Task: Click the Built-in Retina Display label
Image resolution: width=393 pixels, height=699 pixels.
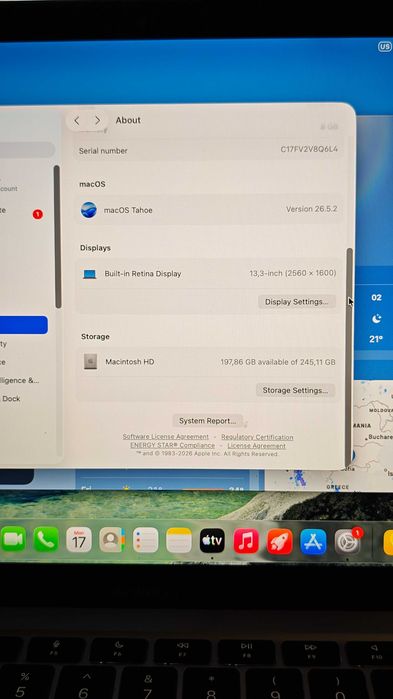Action: tap(143, 274)
